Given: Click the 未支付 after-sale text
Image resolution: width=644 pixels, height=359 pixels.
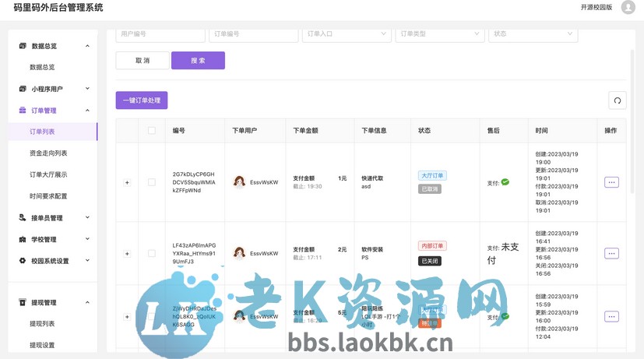Looking at the screenshot, I should [x=503, y=253].
